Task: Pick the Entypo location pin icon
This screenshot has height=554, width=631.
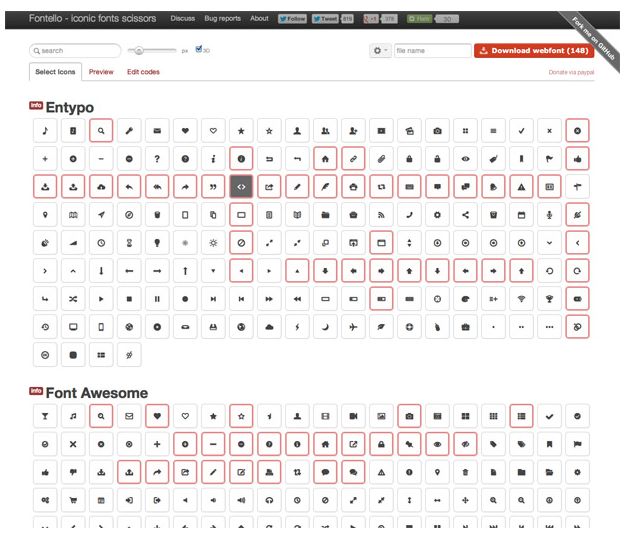Action: coord(45,215)
